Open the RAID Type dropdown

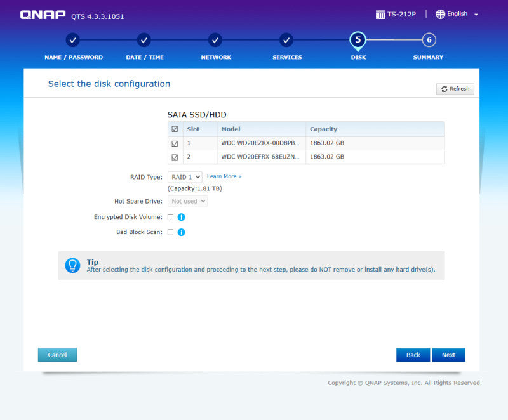[x=185, y=177]
